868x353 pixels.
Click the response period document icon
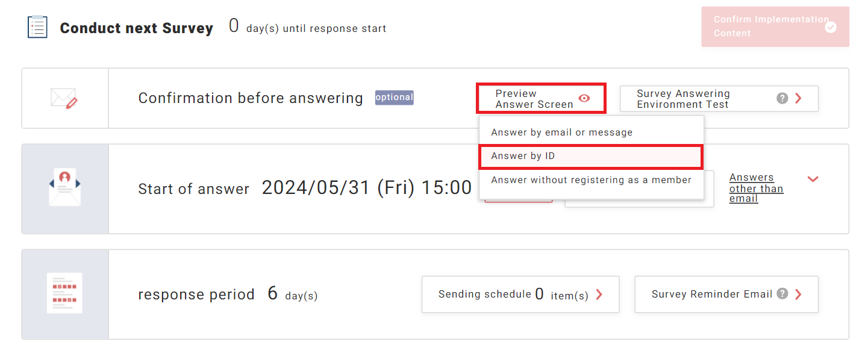[x=64, y=293]
